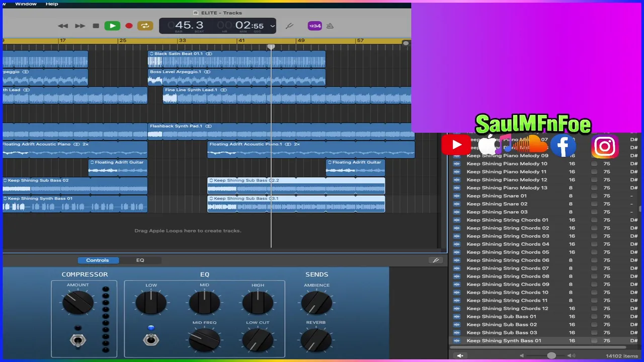This screenshot has width=644, height=362.
Task: Select the Keep Shining Synth Bass 03.1 region
Action: point(296,204)
